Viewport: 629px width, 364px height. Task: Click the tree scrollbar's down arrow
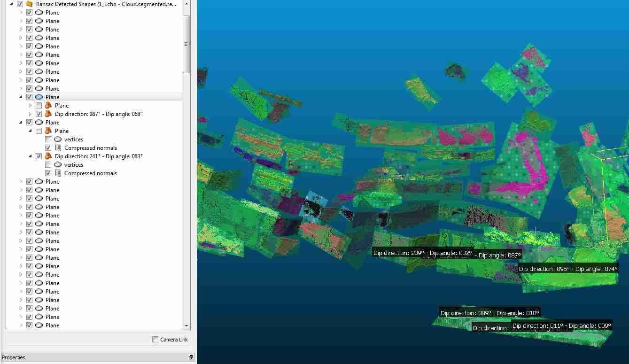[x=186, y=325]
